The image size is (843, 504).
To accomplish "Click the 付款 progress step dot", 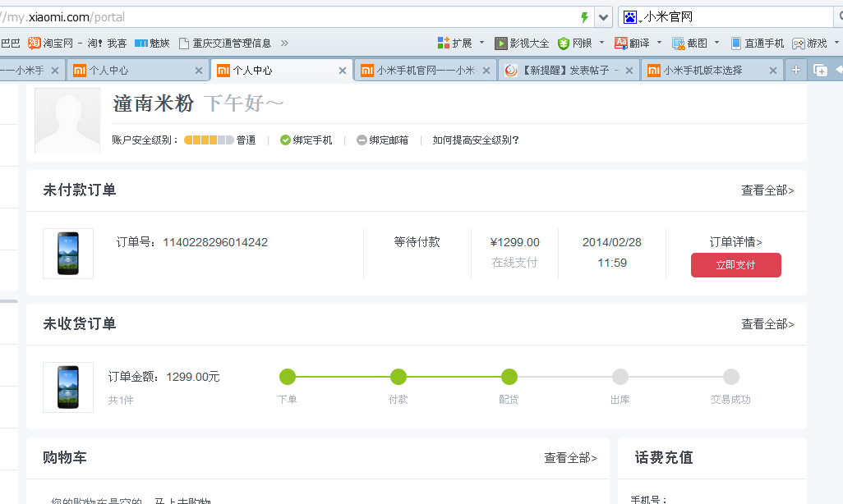I will (x=398, y=377).
